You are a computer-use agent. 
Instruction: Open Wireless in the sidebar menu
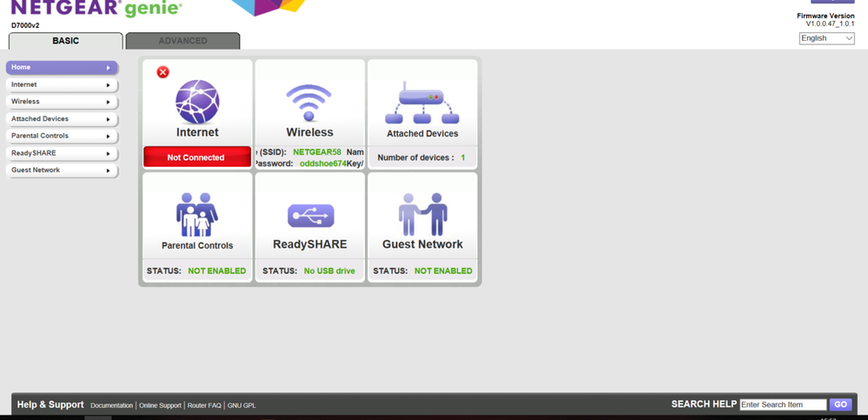(x=62, y=102)
